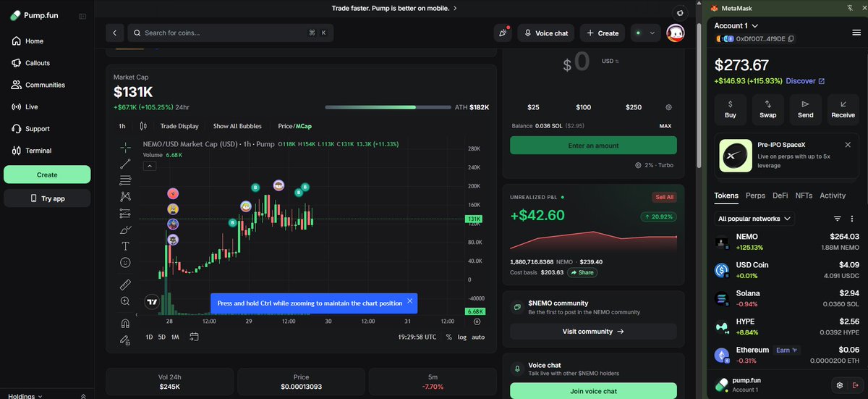
Task: Switch to the DeFi tab
Action: coord(780,196)
